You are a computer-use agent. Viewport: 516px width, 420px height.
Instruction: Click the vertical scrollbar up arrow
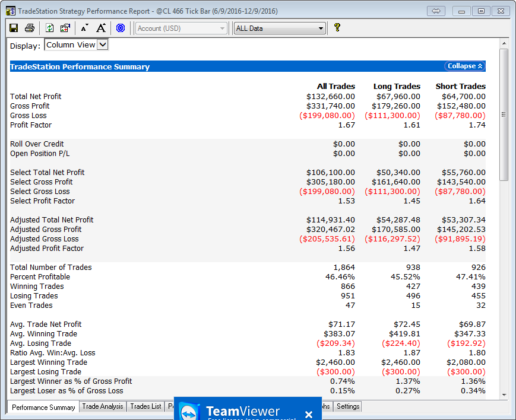tap(504, 43)
